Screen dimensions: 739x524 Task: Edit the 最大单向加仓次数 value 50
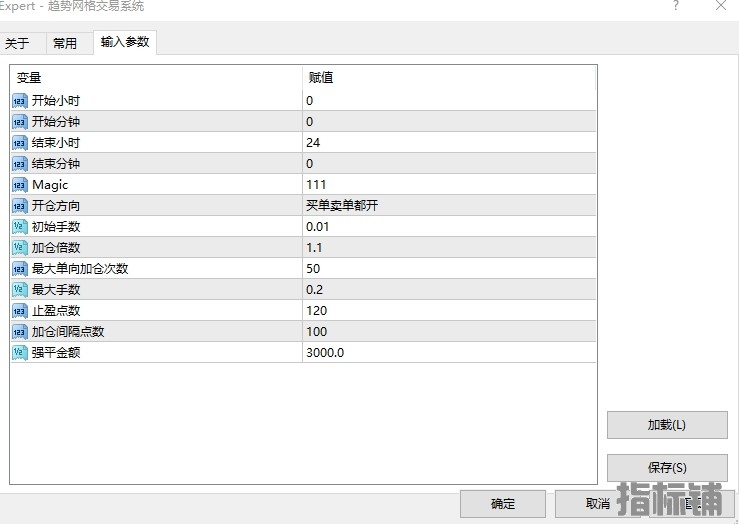pyautogui.click(x=449, y=269)
